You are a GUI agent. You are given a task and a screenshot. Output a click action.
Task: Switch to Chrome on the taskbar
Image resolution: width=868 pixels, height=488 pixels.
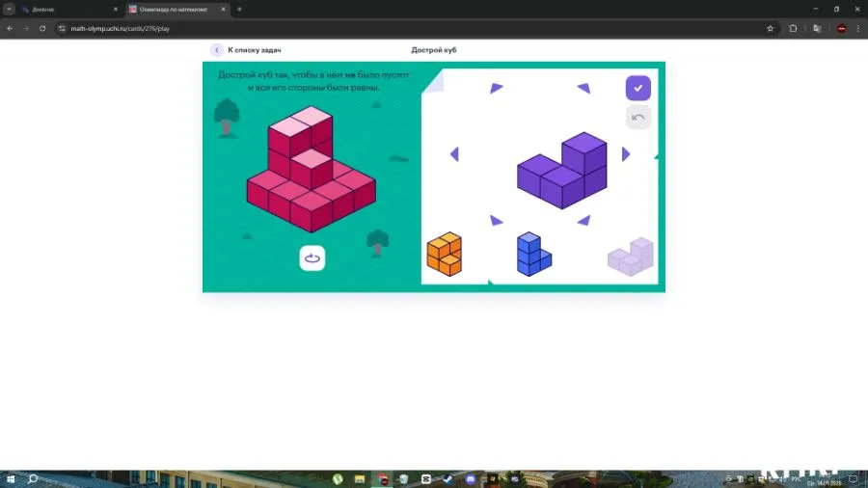click(382, 479)
